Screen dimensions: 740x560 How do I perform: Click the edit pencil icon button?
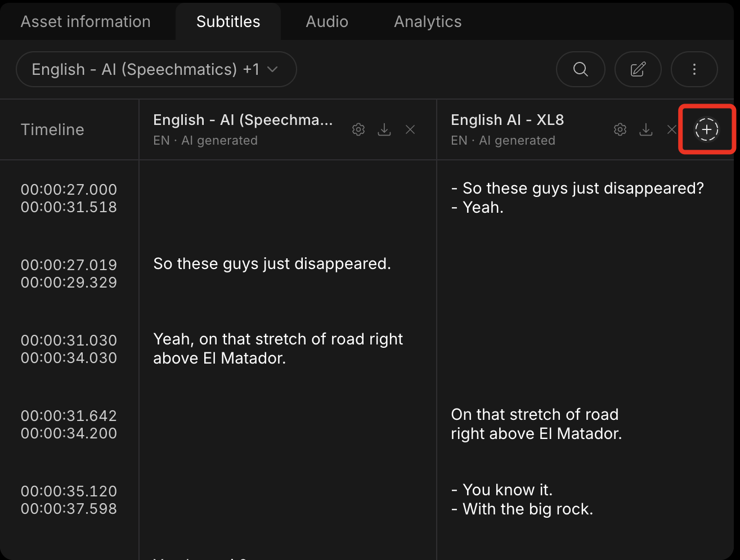pos(638,69)
